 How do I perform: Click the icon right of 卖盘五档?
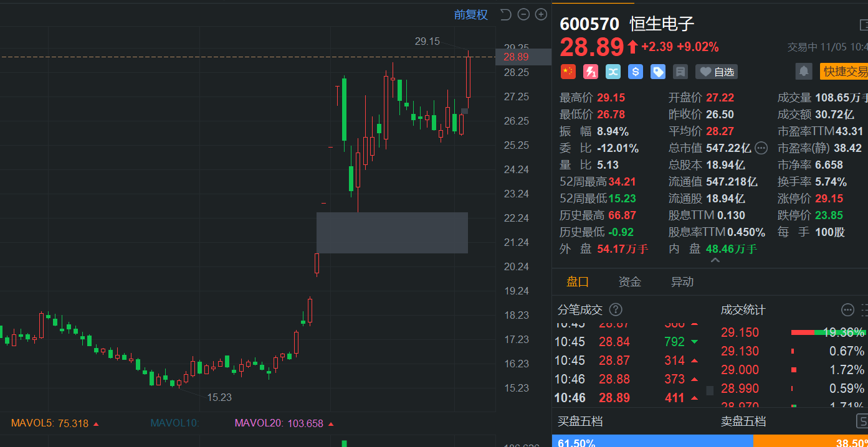click(x=862, y=421)
